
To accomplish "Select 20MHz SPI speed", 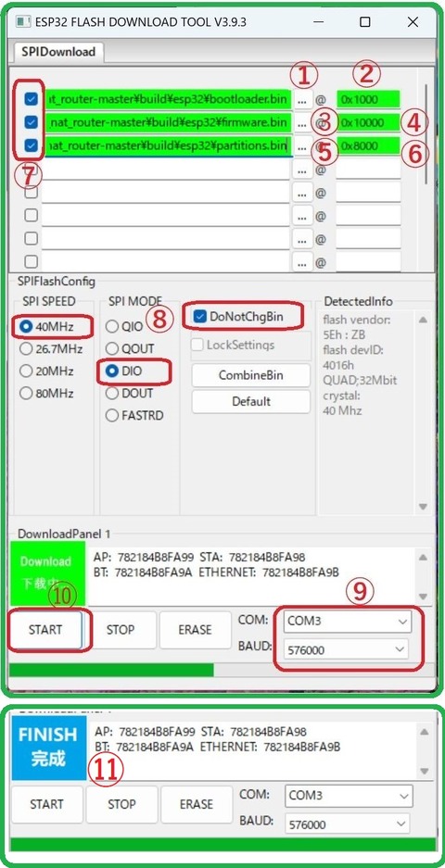I will coord(46,371).
